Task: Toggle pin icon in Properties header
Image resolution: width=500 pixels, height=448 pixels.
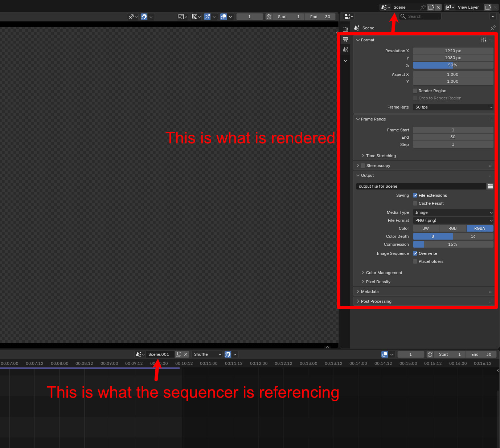Action: click(x=493, y=28)
